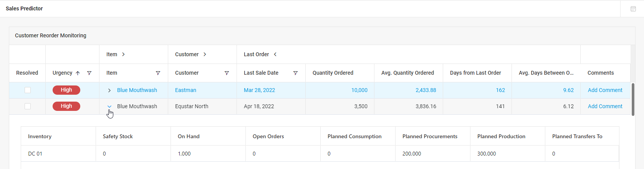Image resolution: width=644 pixels, height=169 pixels.
Task: Open the Eastman customer link
Action: click(185, 90)
